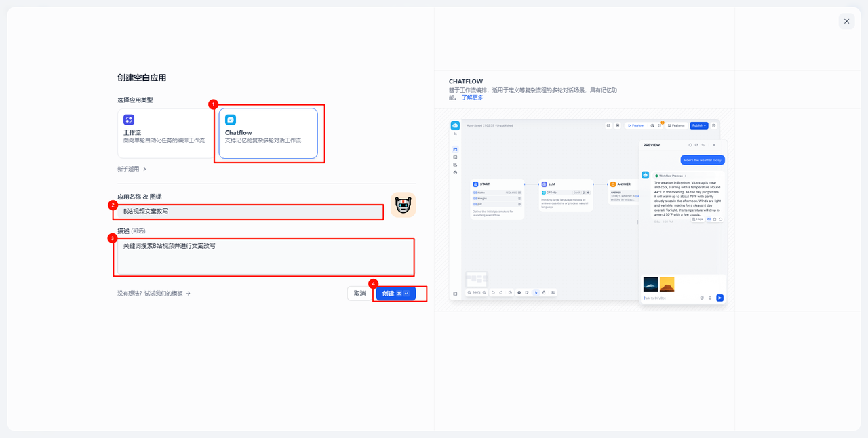This screenshot has height=438, width=868.
Task: Click the mountain image thumbnail in chat
Action: click(650, 284)
